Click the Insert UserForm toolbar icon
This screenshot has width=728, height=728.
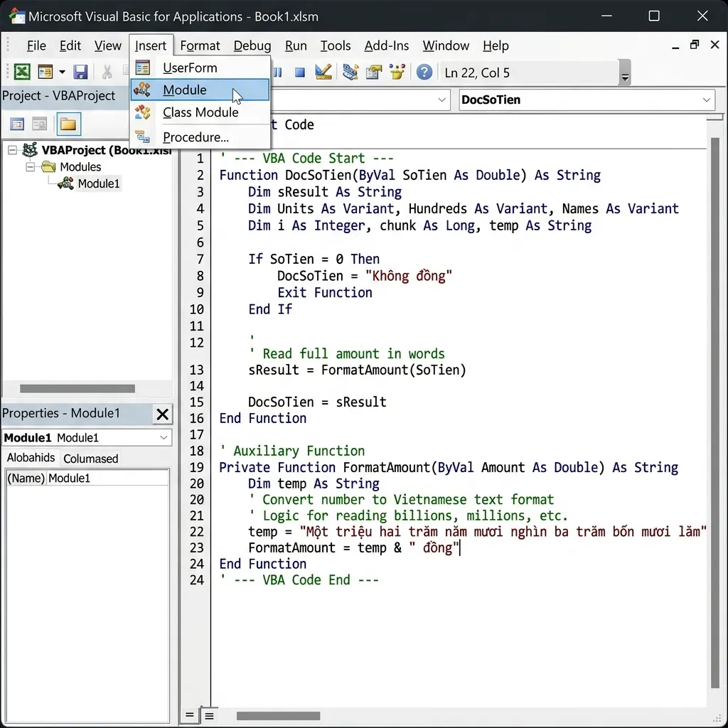[45, 72]
